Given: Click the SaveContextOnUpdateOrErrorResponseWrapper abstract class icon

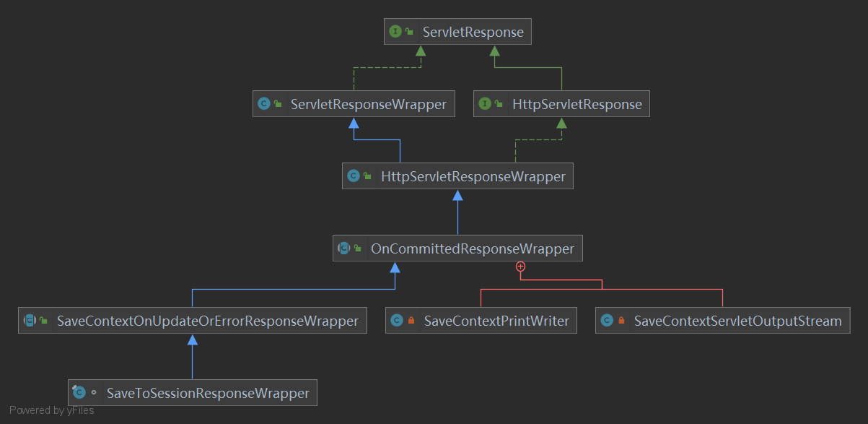Looking at the screenshot, I should [30, 321].
